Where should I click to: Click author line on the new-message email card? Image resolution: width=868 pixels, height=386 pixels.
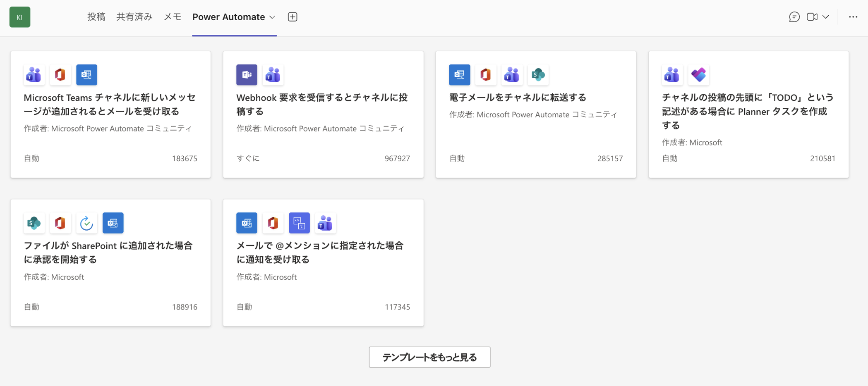pyautogui.click(x=108, y=129)
